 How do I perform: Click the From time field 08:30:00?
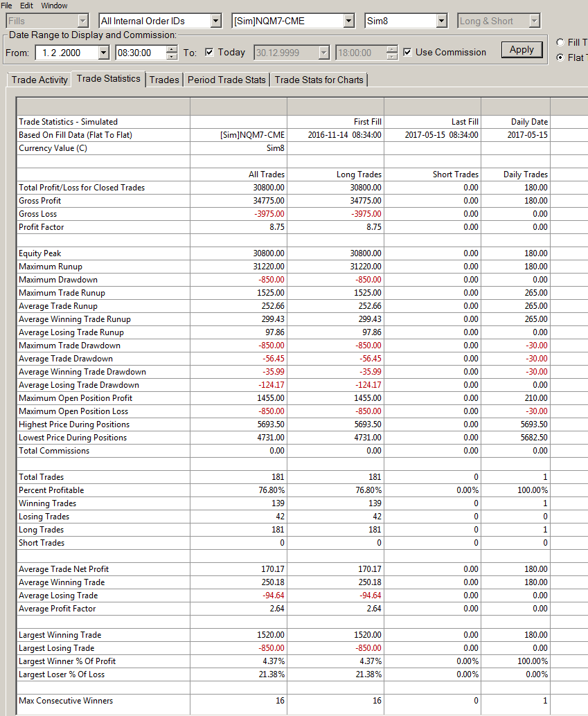pyautogui.click(x=141, y=53)
